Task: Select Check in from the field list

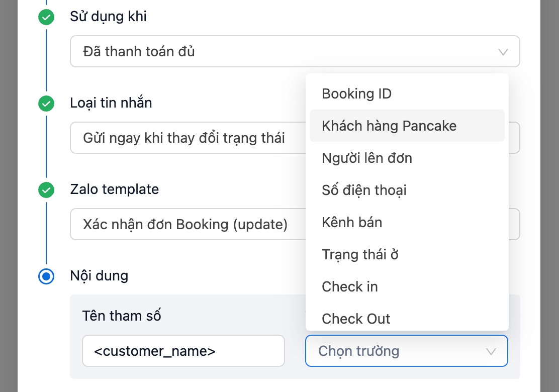Action: (x=350, y=286)
